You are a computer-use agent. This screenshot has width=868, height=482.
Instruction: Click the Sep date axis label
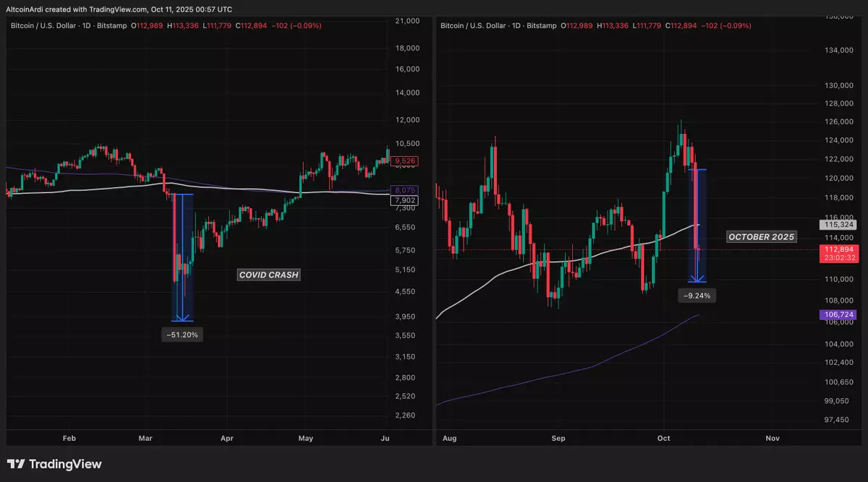click(x=558, y=438)
